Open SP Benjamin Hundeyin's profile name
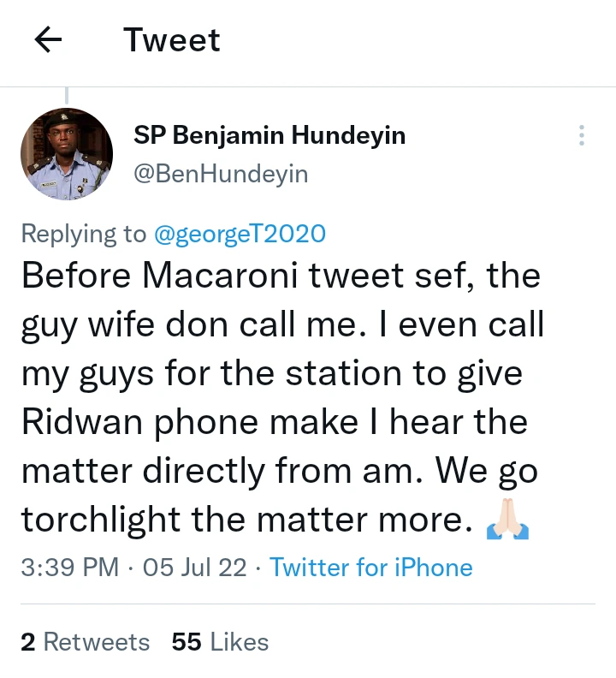This screenshot has width=616, height=678. pos(269,135)
